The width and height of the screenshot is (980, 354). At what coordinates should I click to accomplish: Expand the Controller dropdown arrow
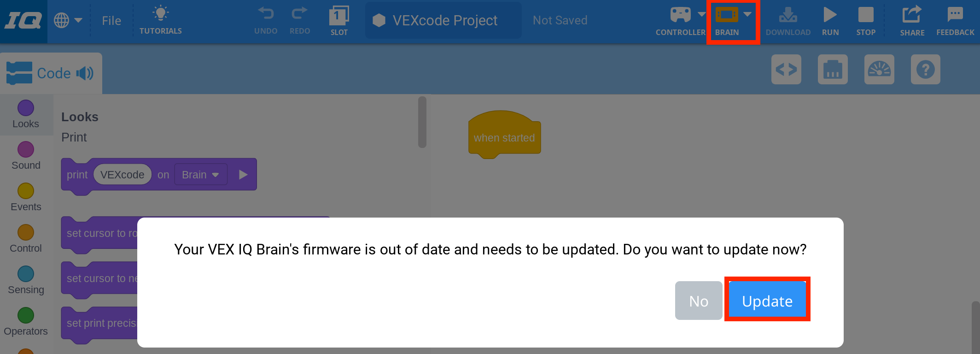pos(701,14)
